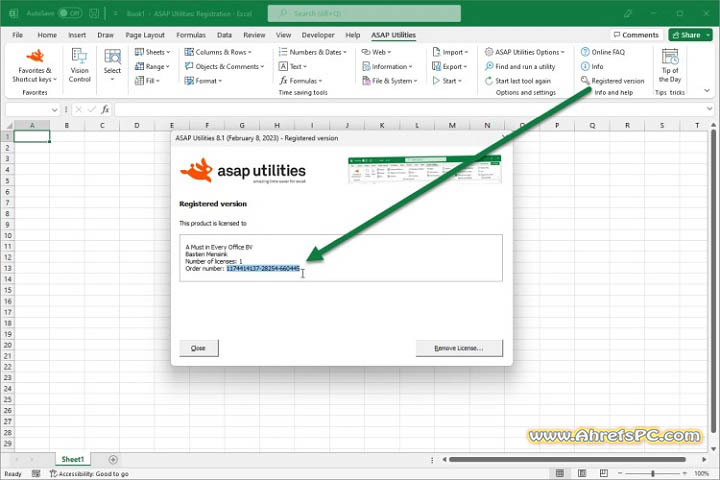
Task: Expand the Fill dropdown
Action: (x=147, y=81)
